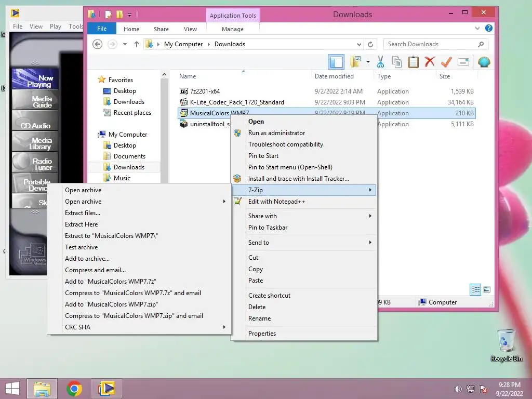
Task: Click the red X Delete toolbar icon
Action: pyautogui.click(x=430, y=62)
